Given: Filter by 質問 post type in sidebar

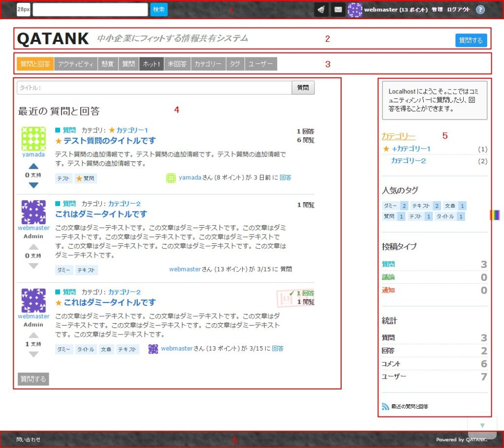Looking at the screenshot, I should click(x=388, y=264).
